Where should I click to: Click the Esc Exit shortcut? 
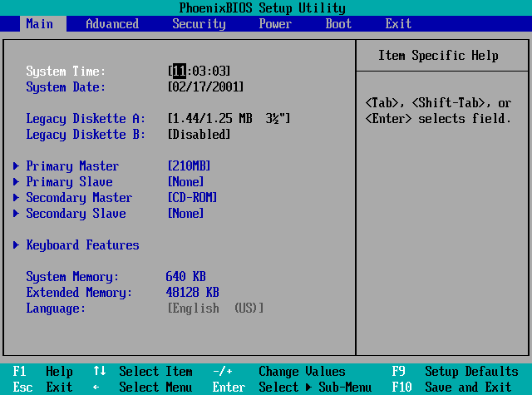pyautogui.click(x=42, y=388)
